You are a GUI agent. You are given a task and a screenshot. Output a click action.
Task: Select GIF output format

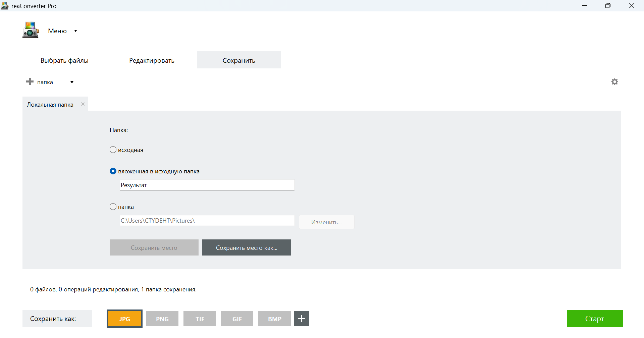pyautogui.click(x=237, y=319)
